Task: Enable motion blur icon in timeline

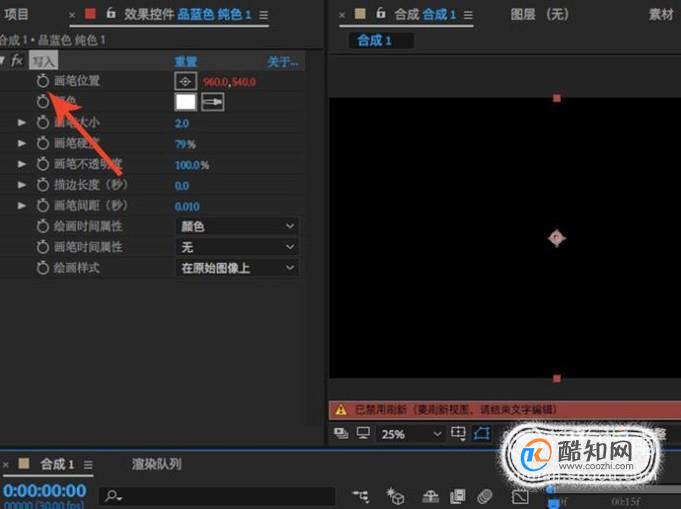Action: click(485, 496)
